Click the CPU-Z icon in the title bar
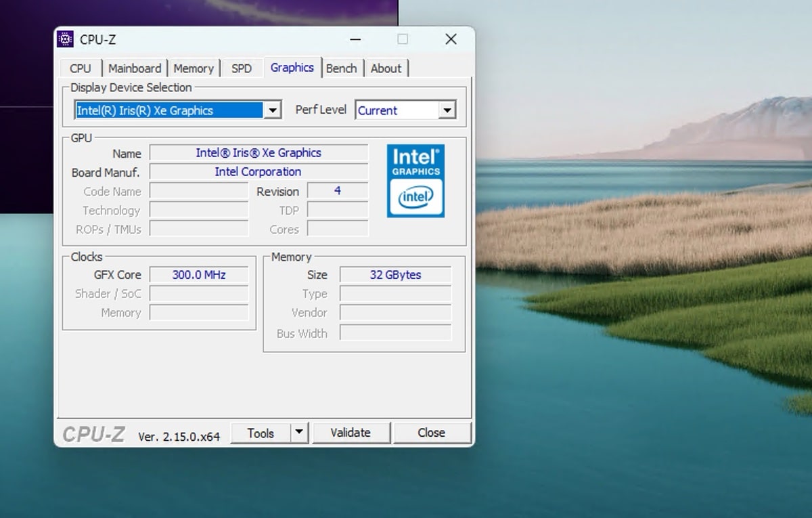The width and height of the screenshot is (812, 518). tap(65, 39)
